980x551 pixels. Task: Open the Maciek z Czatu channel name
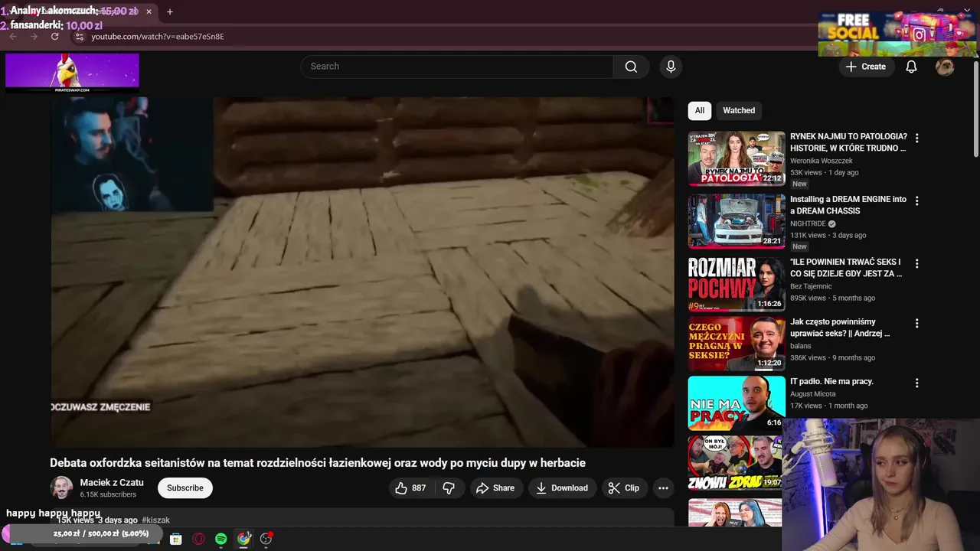[x=112, y=483]
